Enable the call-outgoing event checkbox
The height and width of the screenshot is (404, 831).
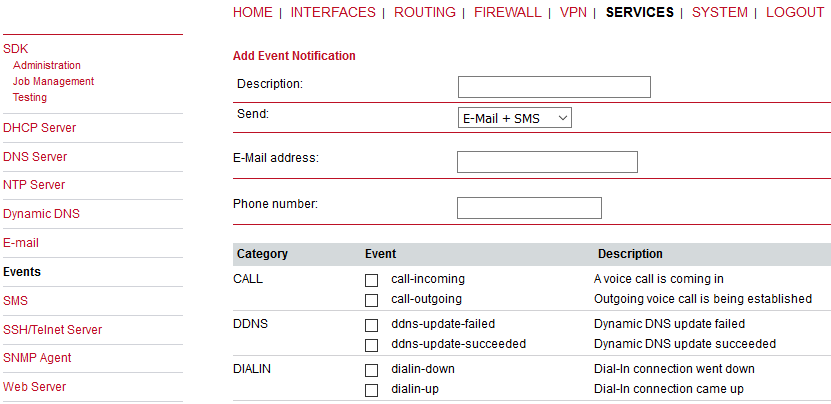(x=371, y=300)
